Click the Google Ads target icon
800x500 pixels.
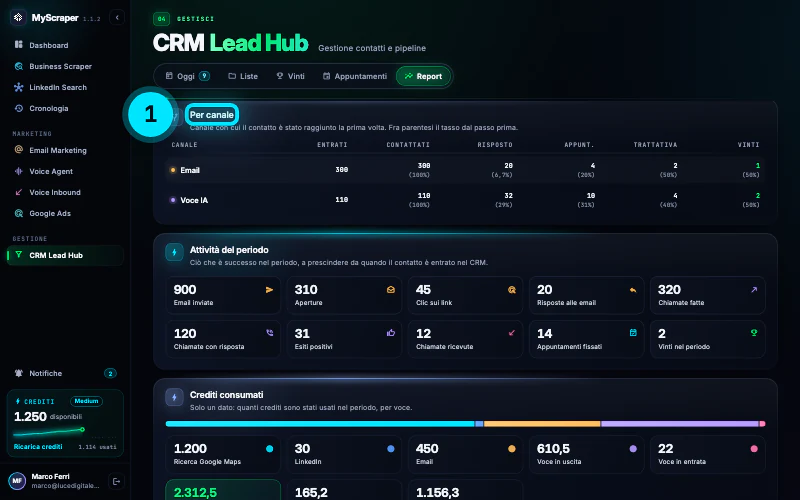coord(19,213)
